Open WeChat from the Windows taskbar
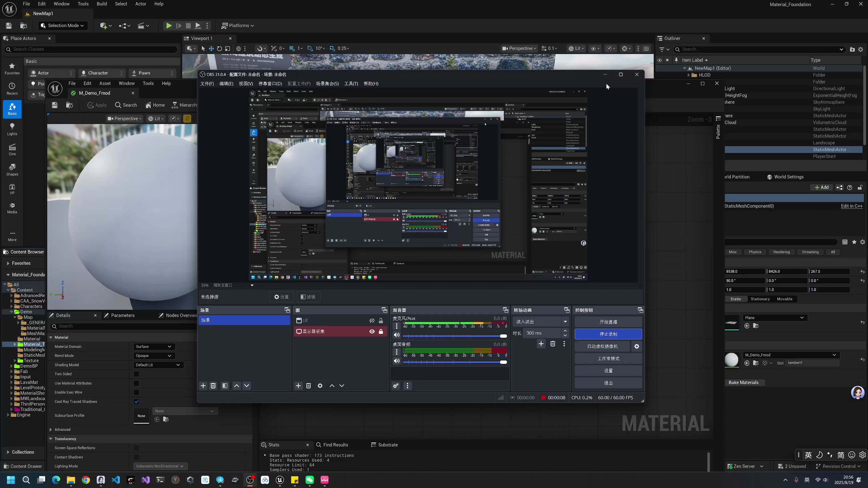 click(x=310, y=480)
